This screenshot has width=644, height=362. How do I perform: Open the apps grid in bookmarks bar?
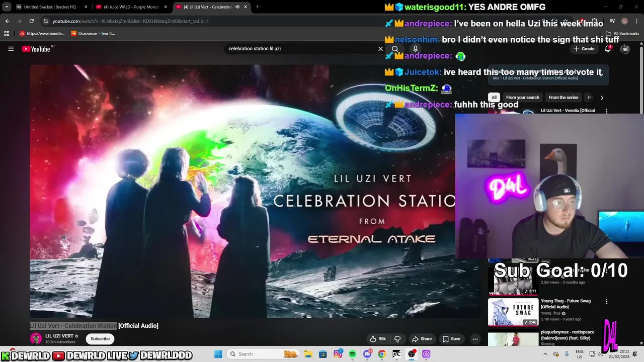[x=7, y=33]
